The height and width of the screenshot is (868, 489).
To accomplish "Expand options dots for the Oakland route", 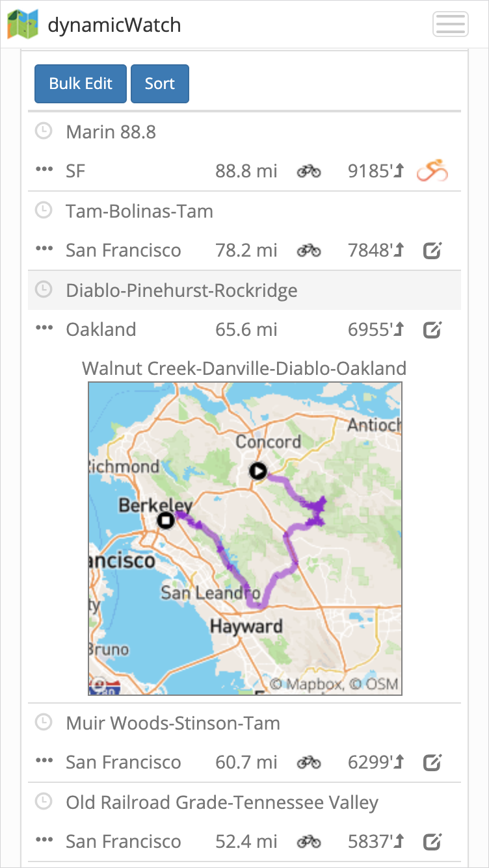I will [44, 329].
